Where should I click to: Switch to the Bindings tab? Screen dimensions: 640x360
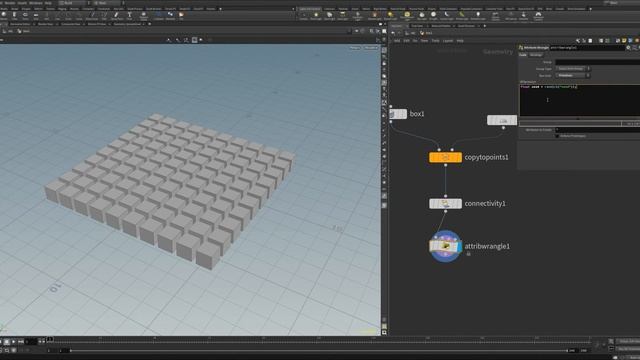coord(536,55)
